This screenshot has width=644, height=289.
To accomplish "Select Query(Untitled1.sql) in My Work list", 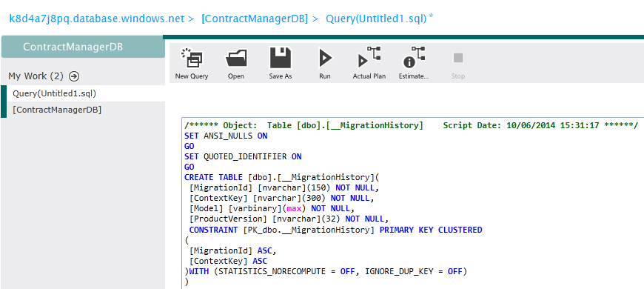I will [86, 93].
